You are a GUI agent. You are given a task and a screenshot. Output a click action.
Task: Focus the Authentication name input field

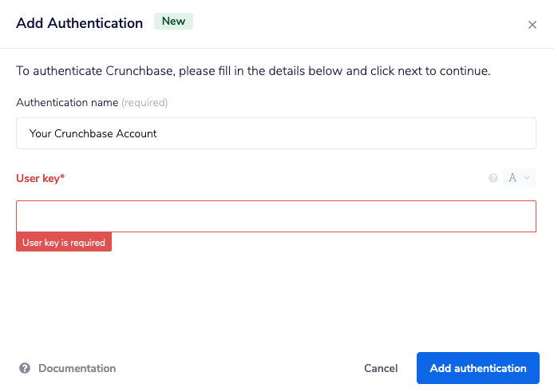(x=275, y=133)
